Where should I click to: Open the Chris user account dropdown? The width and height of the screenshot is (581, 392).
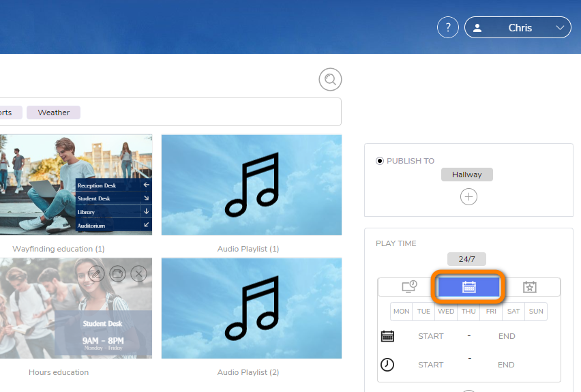[518, 27]
